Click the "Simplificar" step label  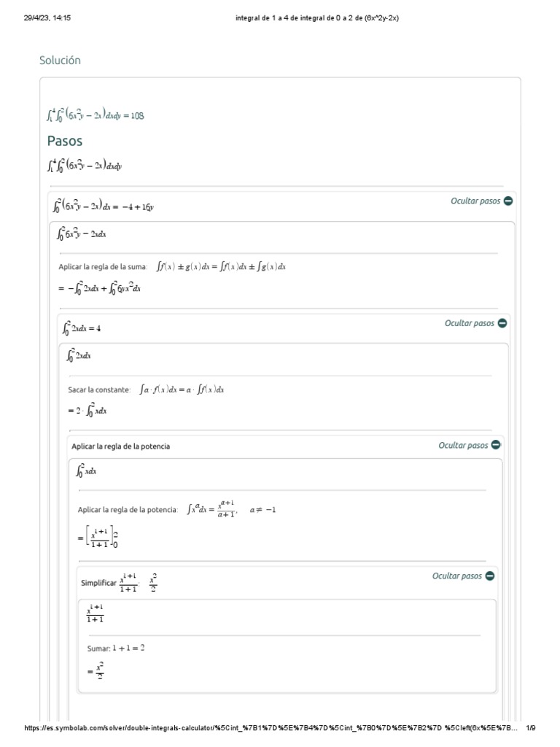(x=98, y=583)
